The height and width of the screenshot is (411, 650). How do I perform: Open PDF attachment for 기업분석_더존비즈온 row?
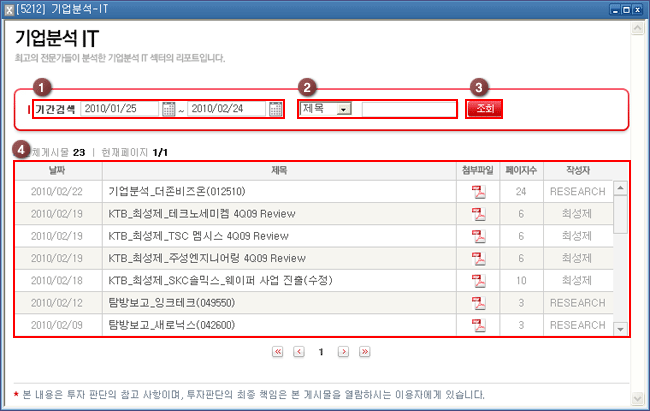pyautogui.click(x=477, y=191)
